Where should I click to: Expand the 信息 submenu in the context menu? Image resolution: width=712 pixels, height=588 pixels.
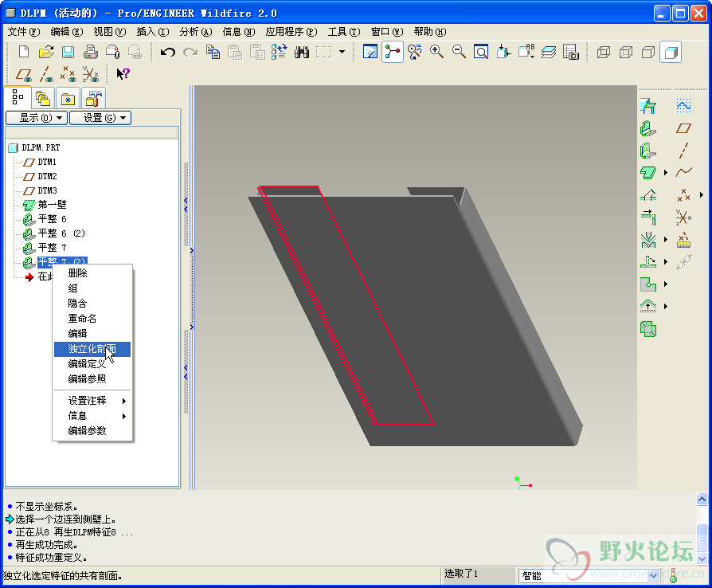pos(92,416)
